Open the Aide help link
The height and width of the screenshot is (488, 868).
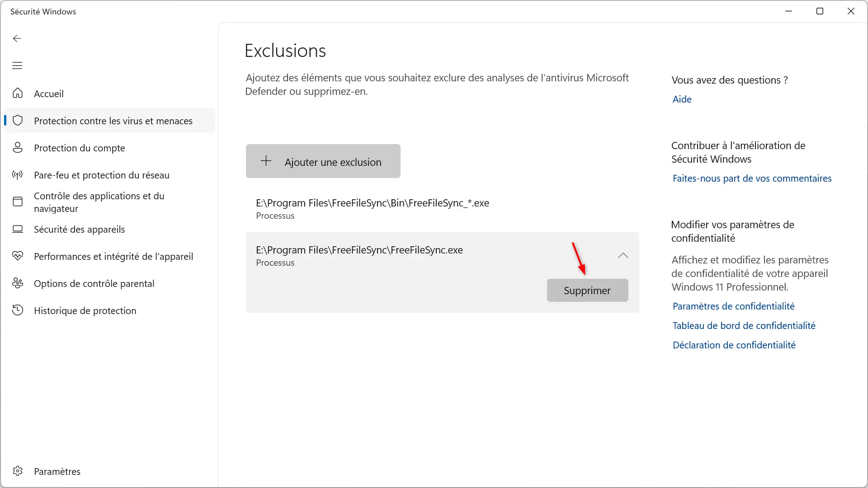click(682, 99)
